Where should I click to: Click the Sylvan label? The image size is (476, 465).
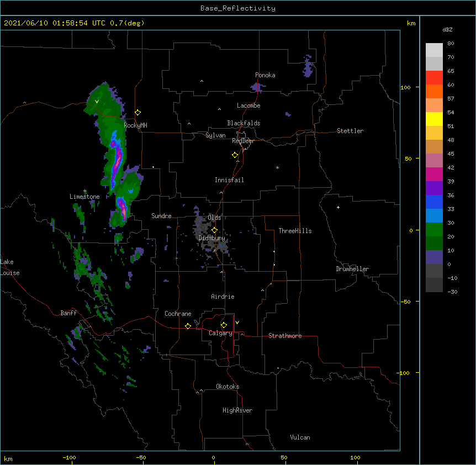pyautogui.click(x=215, y=135)
